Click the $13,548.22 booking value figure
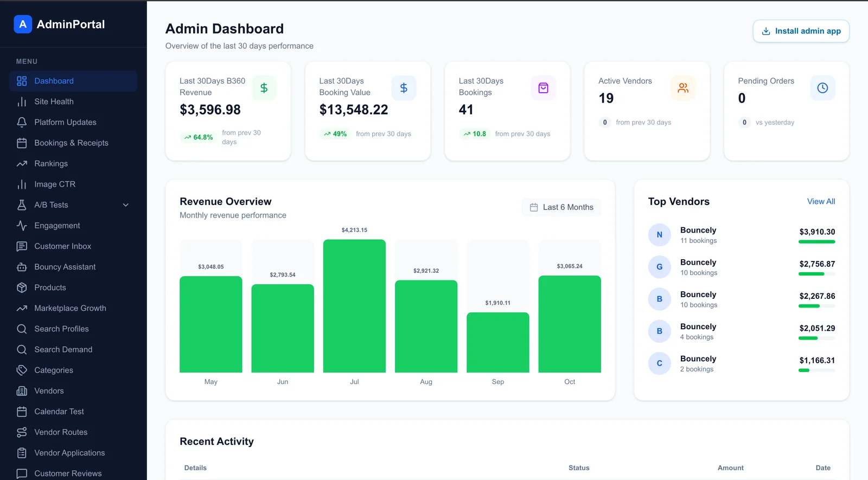The height and width of the screenshot is (480, 868). click(x=354, y=110)
